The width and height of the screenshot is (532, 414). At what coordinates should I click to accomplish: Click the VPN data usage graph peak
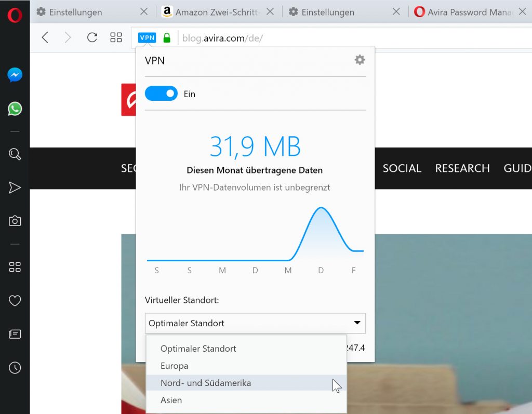321,209
